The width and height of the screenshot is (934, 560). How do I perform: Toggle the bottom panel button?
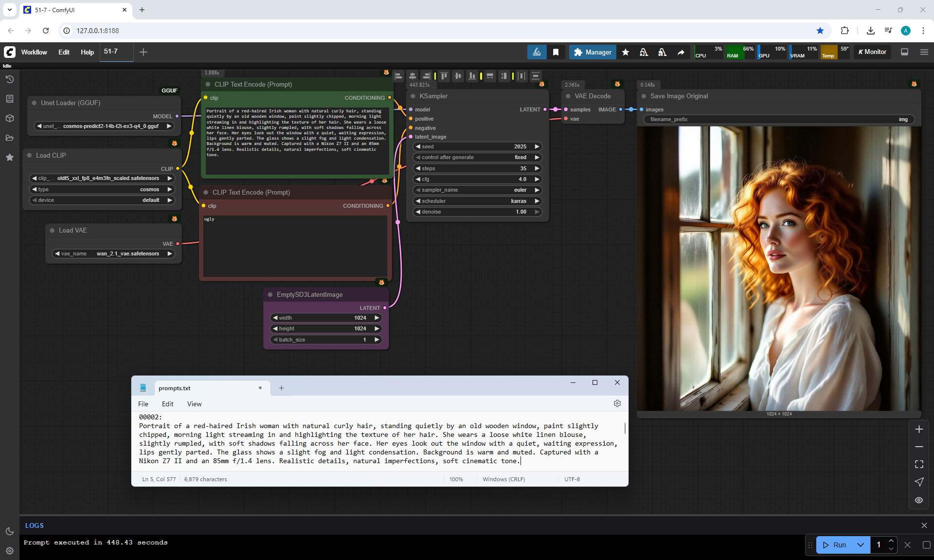pos(904,52)
